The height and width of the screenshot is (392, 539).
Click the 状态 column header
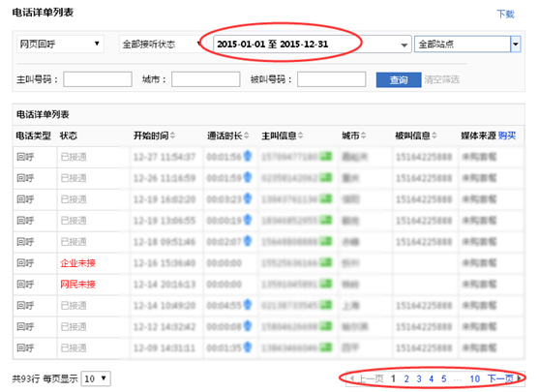point(69,136)
